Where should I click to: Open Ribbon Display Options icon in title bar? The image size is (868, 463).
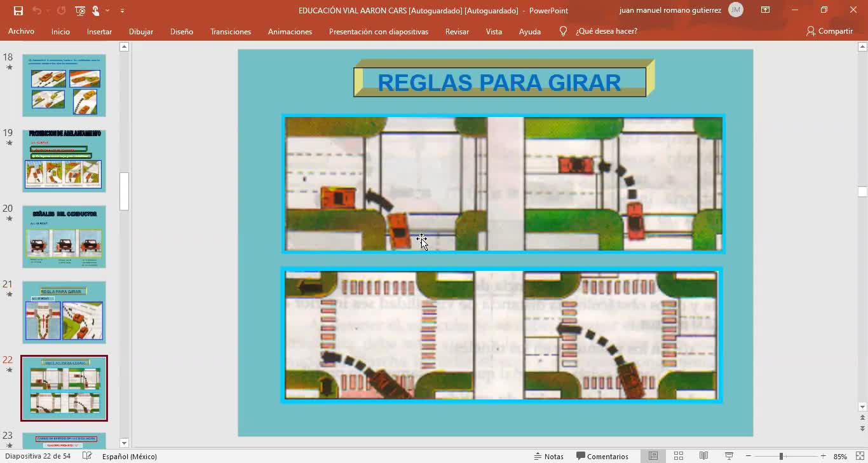click(x=766, y=10)
